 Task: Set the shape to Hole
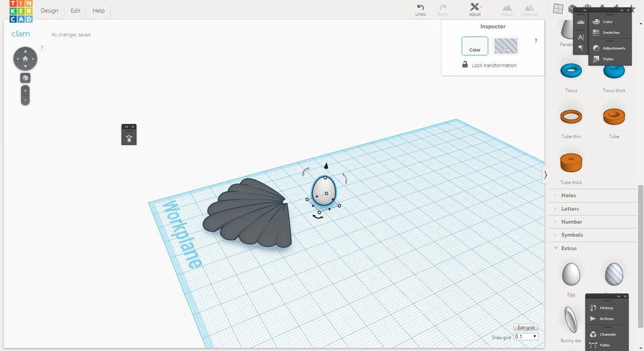pos(506,46)
